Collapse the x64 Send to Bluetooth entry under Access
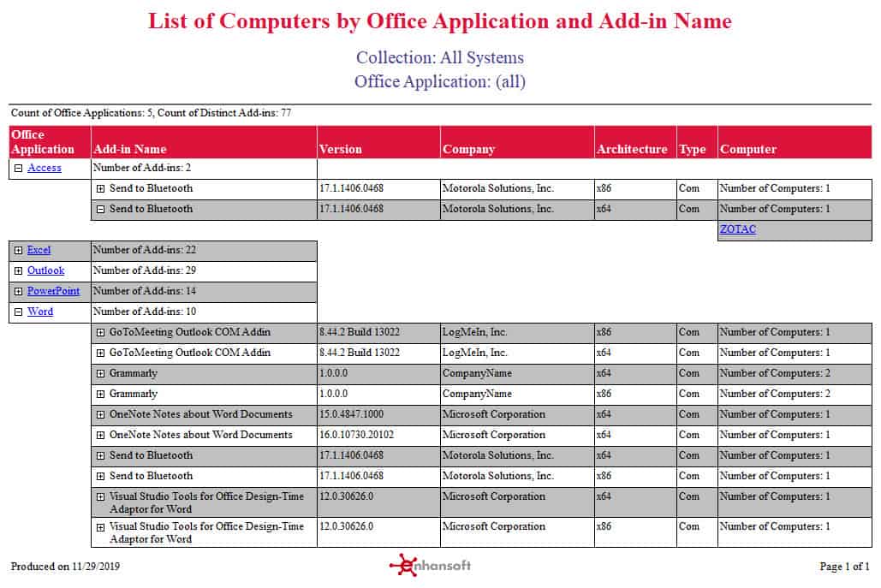 101,209
